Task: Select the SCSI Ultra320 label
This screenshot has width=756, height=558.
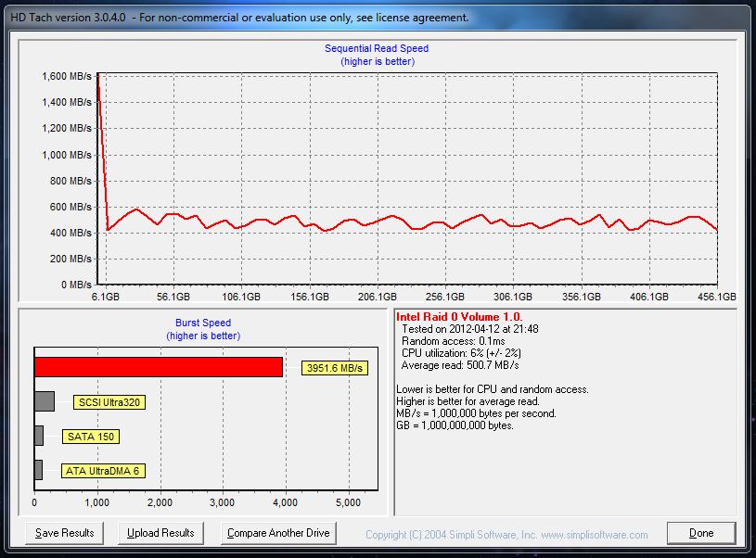Action: [109, 402]
